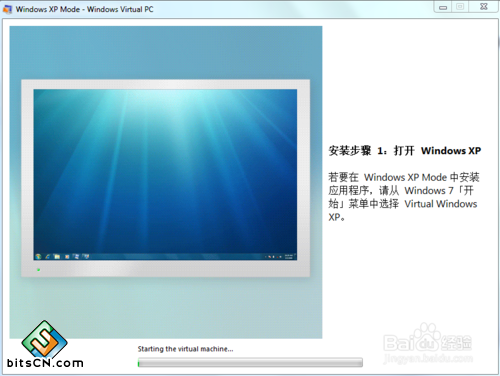
Task: Click the Windows Virtual PC title bar icon
Action: (x=7, y=9)
